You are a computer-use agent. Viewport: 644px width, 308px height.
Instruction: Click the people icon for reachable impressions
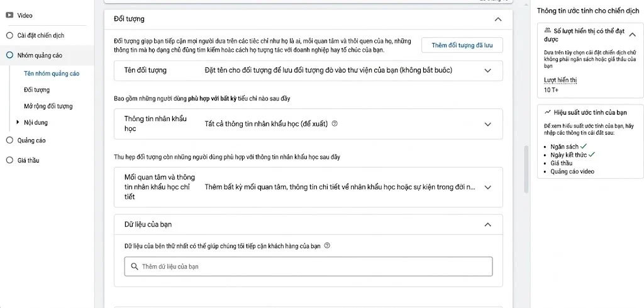[x=548, y=30]
